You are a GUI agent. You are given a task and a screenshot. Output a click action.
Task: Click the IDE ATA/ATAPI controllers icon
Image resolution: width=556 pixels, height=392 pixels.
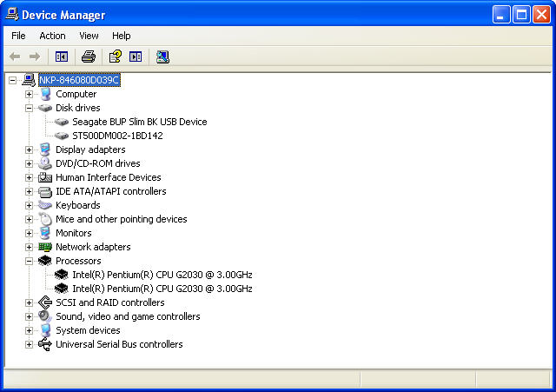45,192
